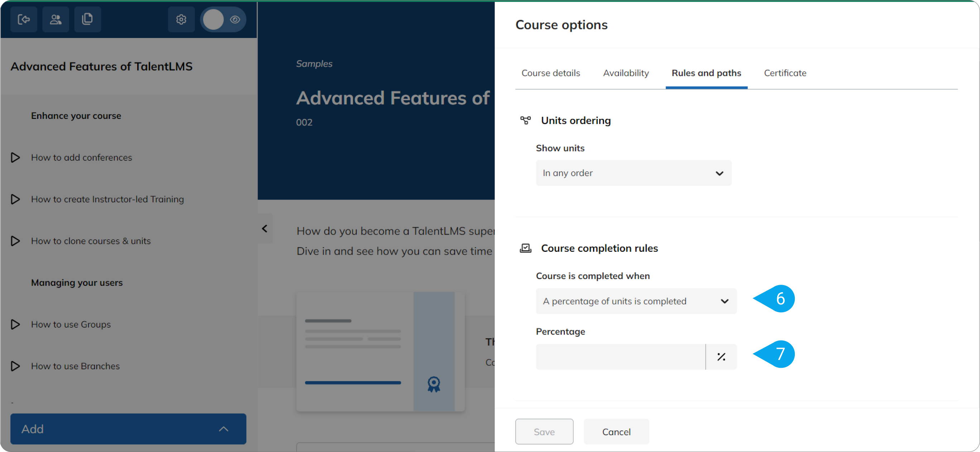The image size is (980, 452).
Task: Open the Show units dropdown
Action: click(633, 173)
